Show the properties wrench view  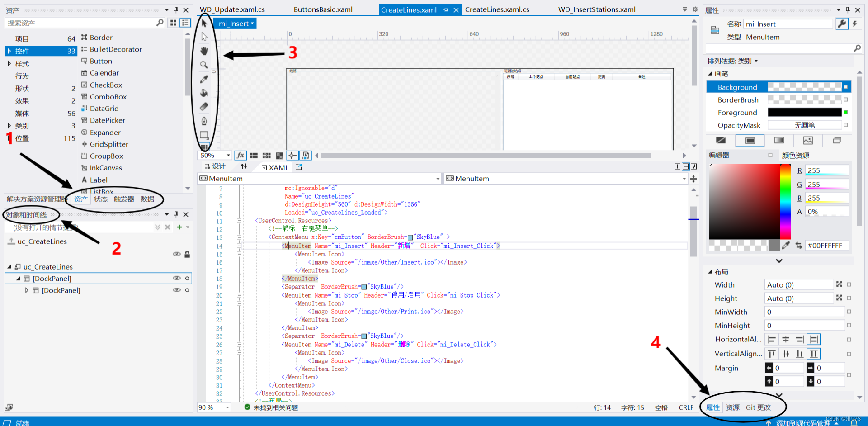point(842,24)
